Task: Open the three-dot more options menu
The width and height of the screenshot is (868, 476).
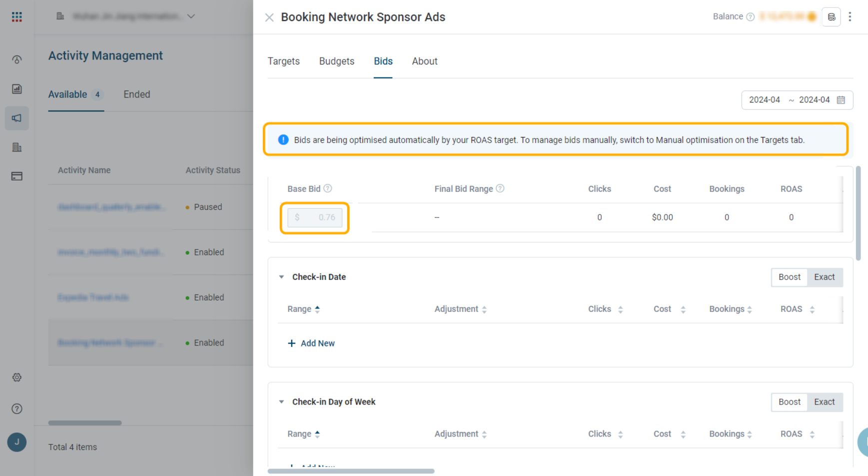Action: (x=850, y=17)
